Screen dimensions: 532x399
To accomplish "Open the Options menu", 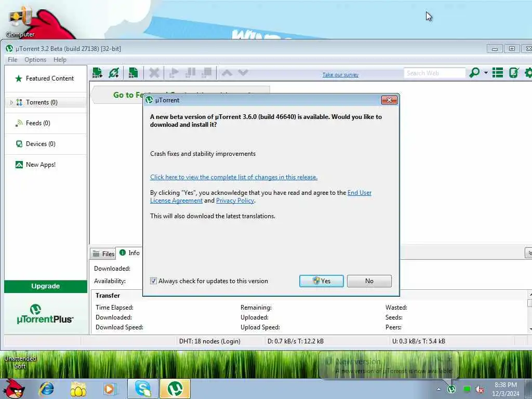I will tap(35, 60).
